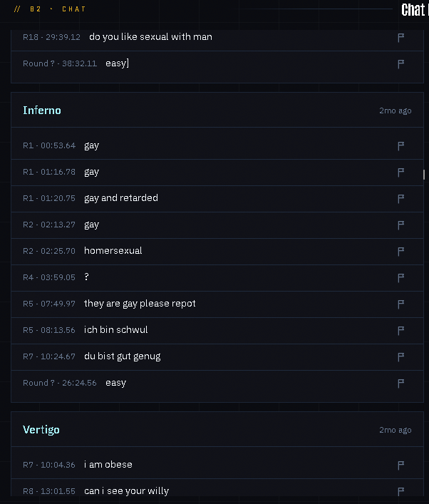Image resolution: width=429 pixels, height=504 pixels.
Task: Select the R1 01:16.78 chat row
Action: pyautogui.click(x=217, y=173)
